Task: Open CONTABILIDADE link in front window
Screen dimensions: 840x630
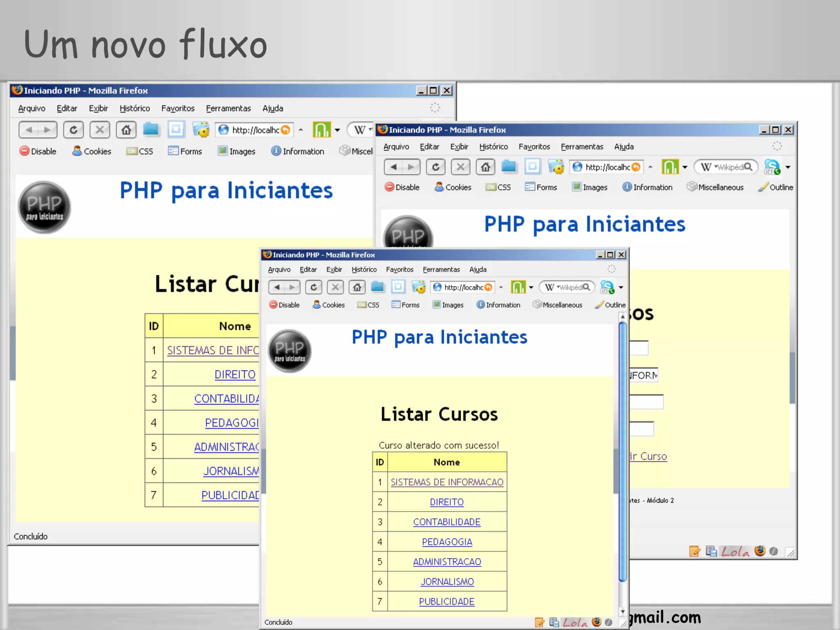Action: 447,522
